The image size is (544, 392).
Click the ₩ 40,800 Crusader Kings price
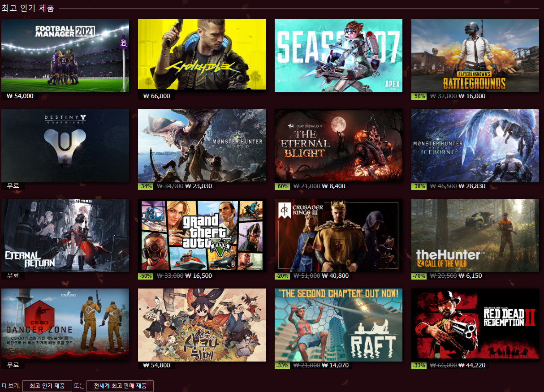(x=335, y=276)
